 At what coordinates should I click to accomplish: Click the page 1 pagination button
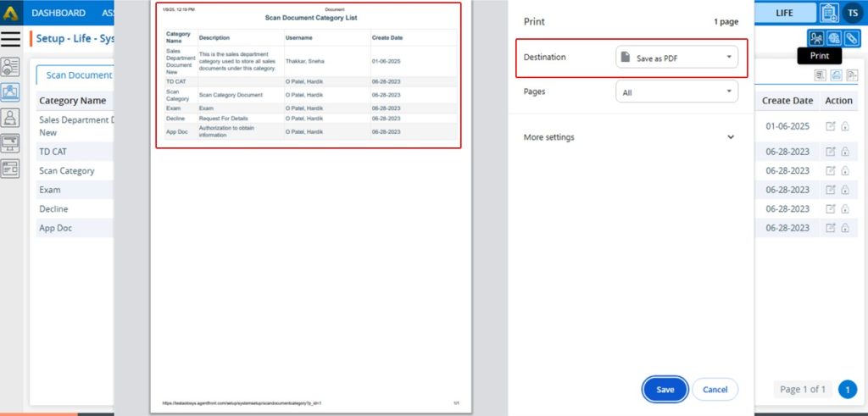(x=847, y=390)
